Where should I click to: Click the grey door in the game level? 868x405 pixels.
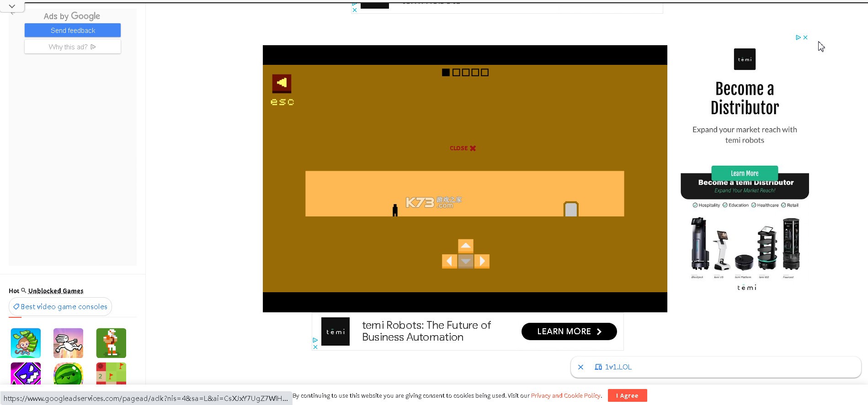[571, 209]
